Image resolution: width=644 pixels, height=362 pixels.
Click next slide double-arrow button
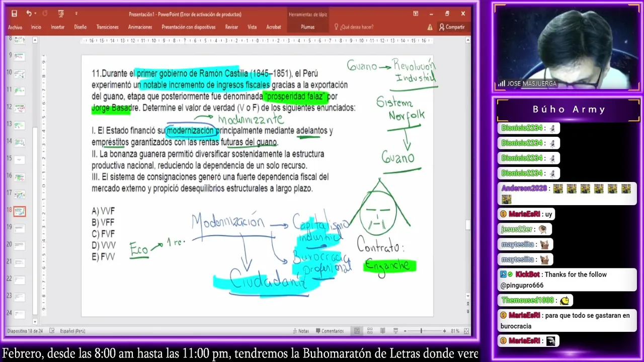[x=468, y=312]
